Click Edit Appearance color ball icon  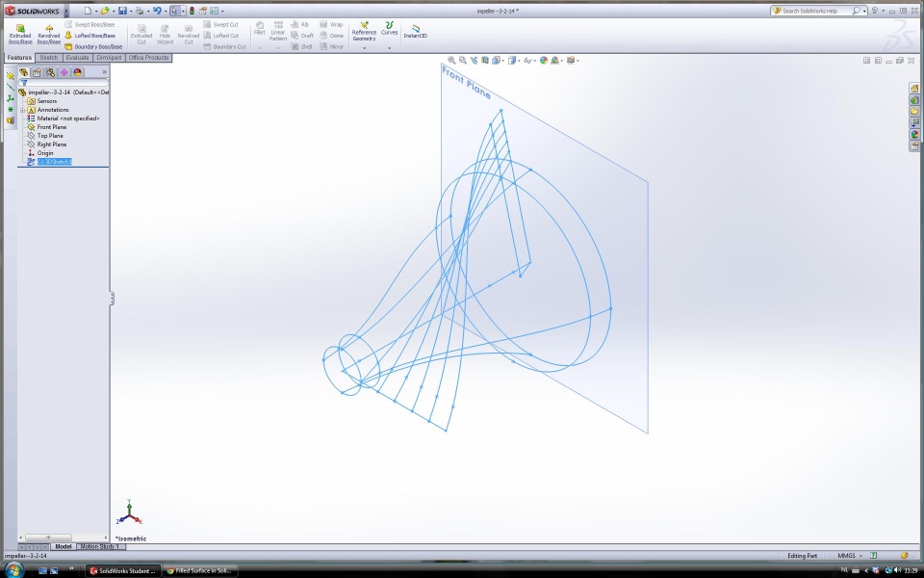pyautogui.click(x=543, y=60)
